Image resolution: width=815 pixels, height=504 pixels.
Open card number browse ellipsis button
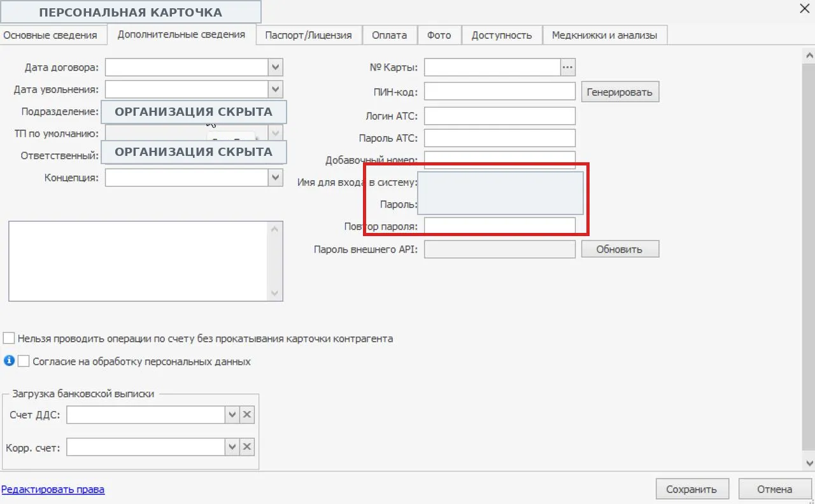pyautogui.click(x=568, y=67)
